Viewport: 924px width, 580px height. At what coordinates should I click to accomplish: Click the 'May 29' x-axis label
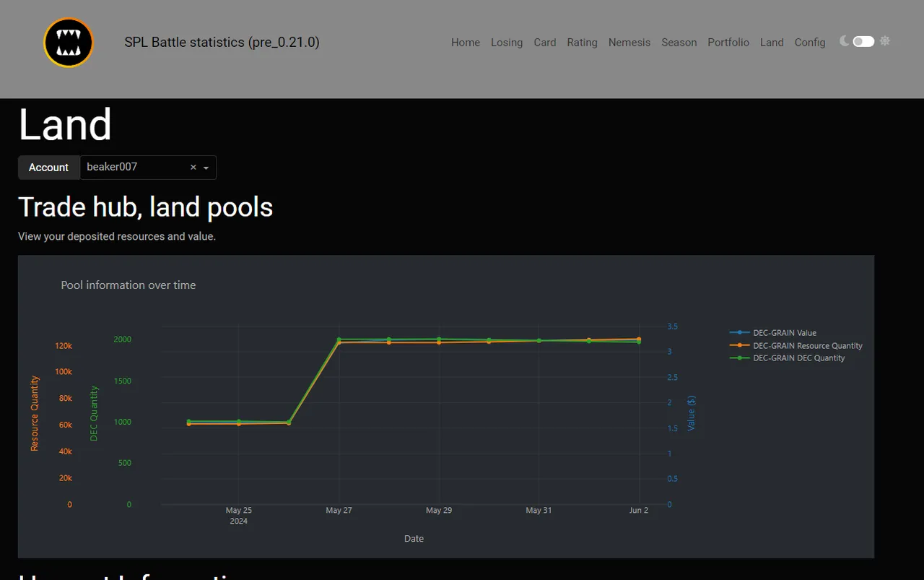point(439,510)
